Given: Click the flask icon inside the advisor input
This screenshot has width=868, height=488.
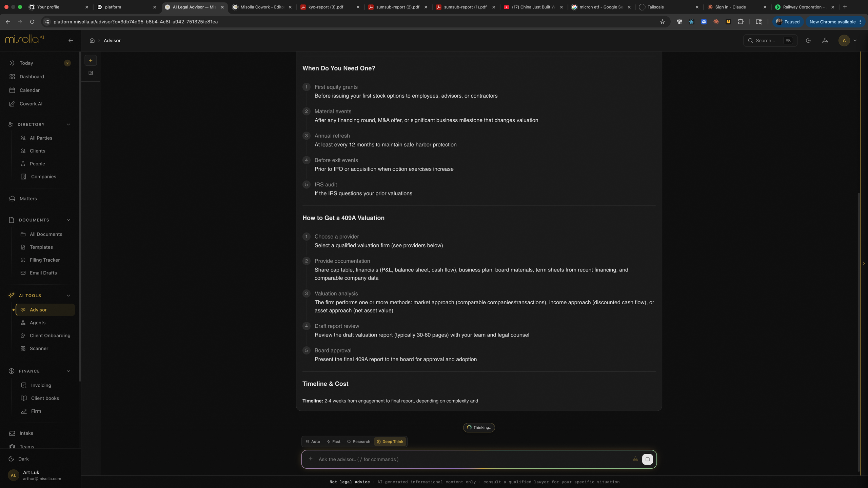Looking at the screenshot, I should 635,459.
